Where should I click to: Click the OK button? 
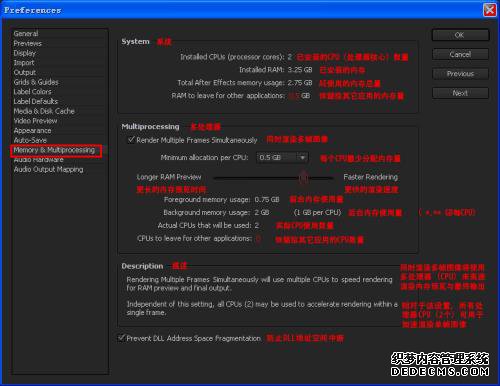460,35
